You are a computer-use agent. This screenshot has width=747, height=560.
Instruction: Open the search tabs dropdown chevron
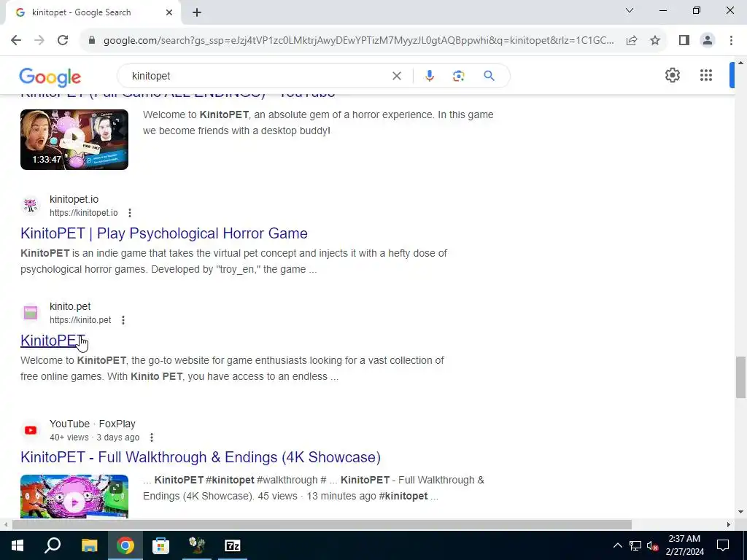(x=630, y=10)
